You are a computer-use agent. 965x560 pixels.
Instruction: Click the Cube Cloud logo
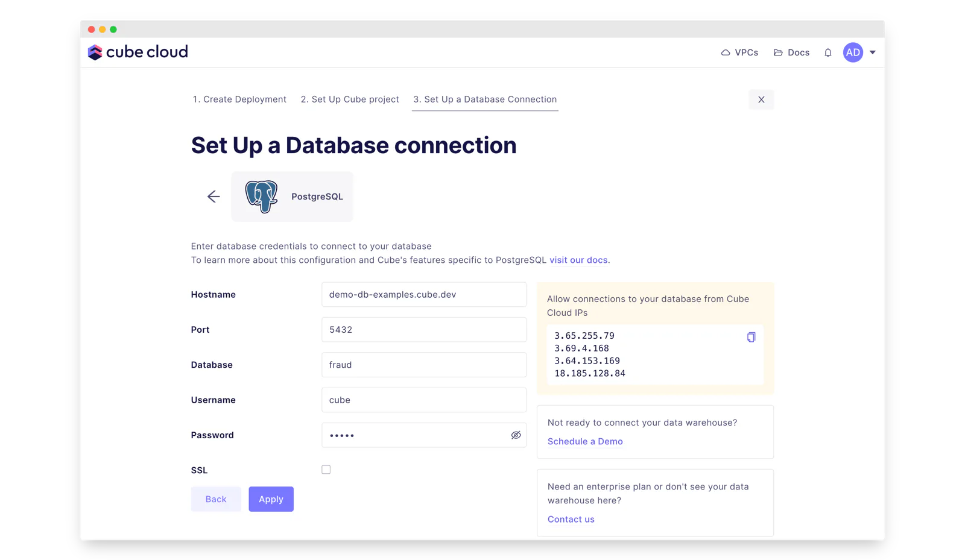point(138,52)
